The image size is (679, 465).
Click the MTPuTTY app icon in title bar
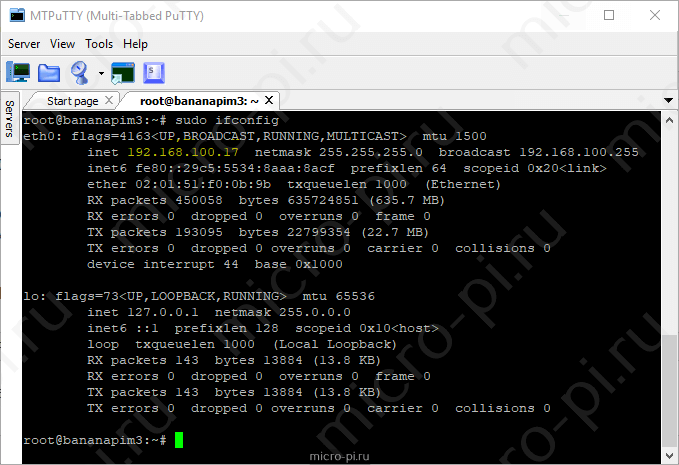[x=17, y=15]
